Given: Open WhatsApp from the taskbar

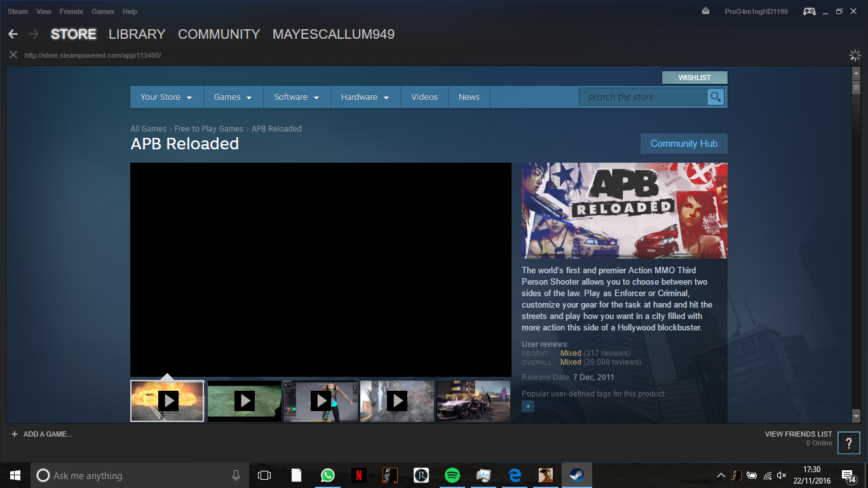Looking at the screenshot, I should [328, 475].
